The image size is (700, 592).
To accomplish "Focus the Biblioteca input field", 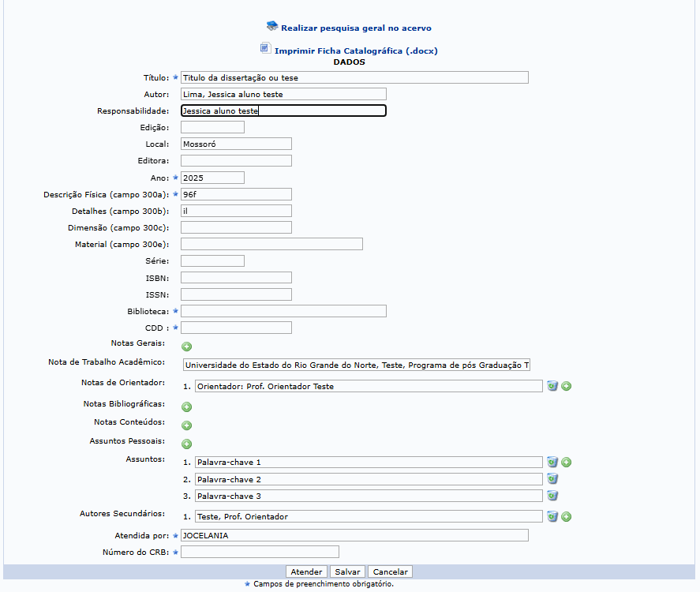I will [283, 311].
